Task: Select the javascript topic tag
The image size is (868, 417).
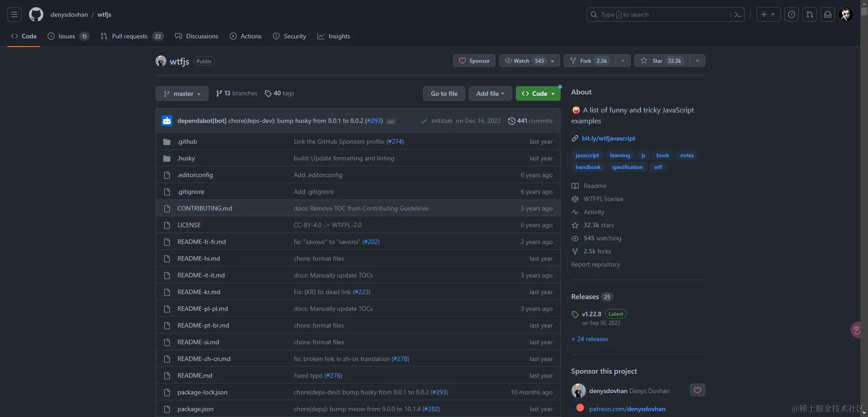Action: click(587, 155)
